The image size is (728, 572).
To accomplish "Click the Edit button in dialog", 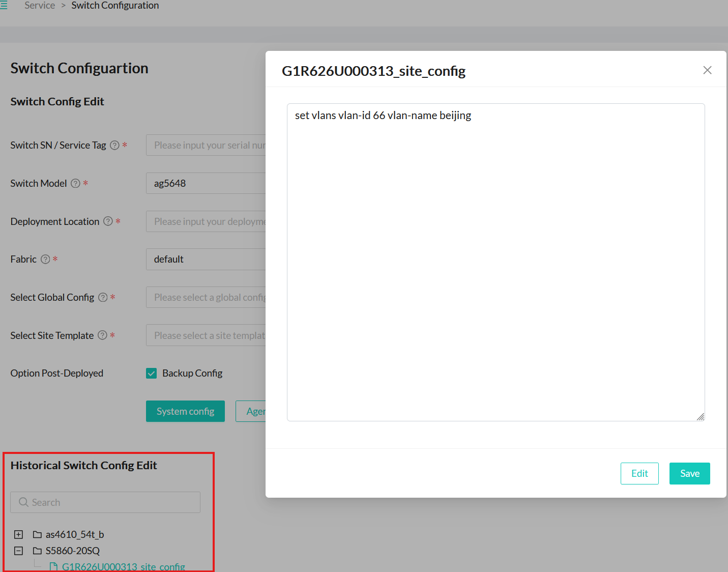I will 639,473.
